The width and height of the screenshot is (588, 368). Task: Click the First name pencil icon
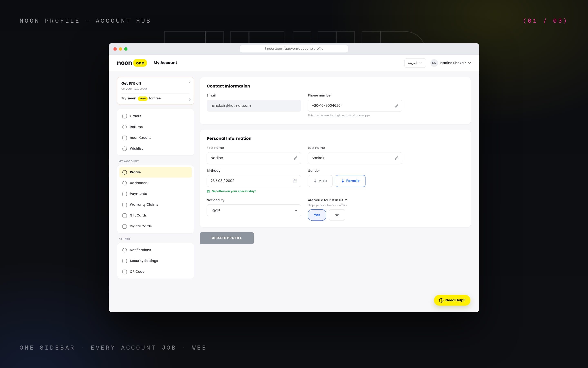click(295, 158)
